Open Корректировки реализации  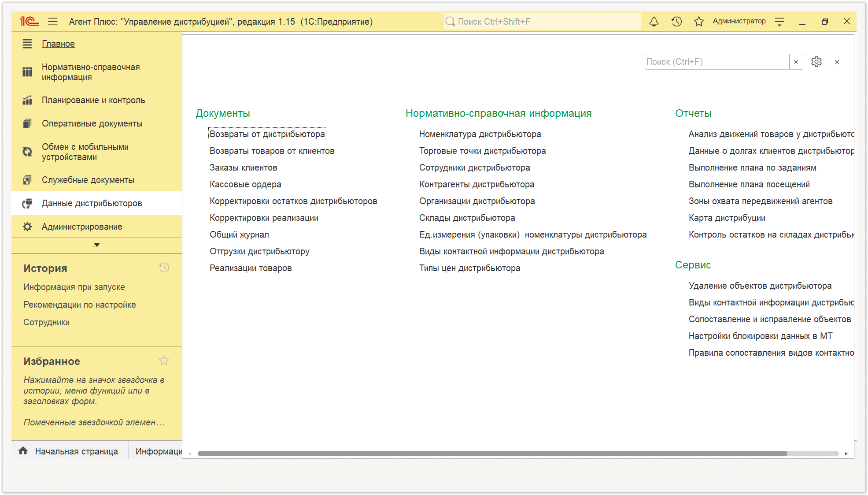click(264, 218)
